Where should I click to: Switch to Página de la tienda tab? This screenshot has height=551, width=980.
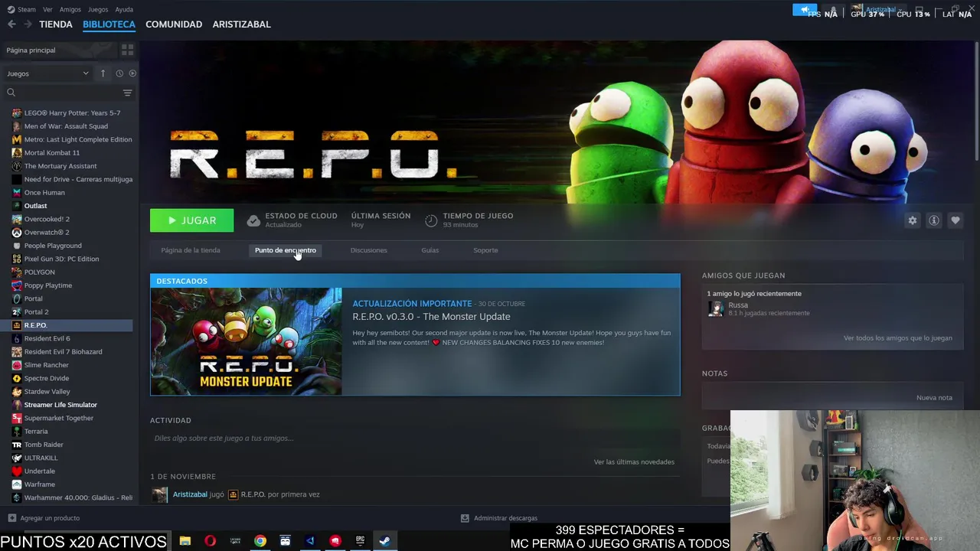pos(191,250)
